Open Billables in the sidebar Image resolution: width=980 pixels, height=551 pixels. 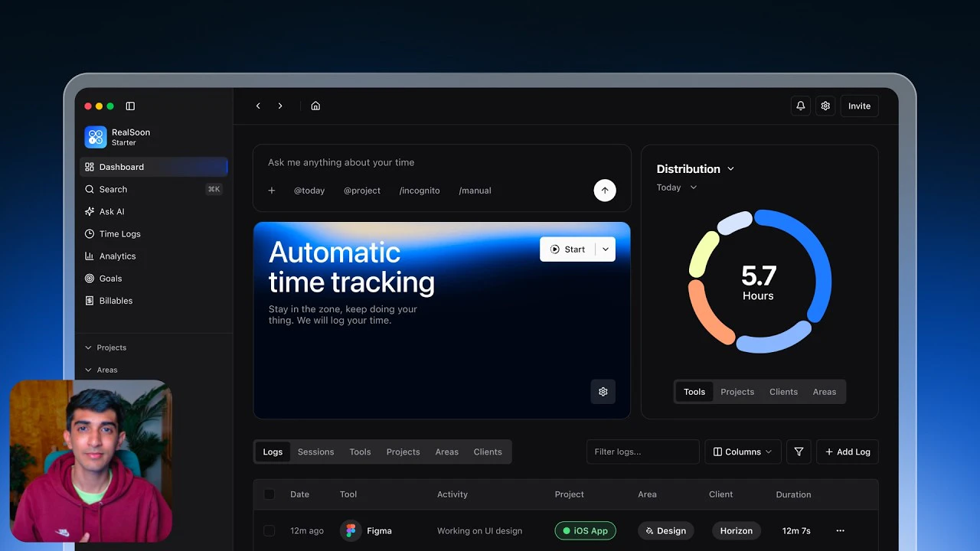(x=153, y=301)
